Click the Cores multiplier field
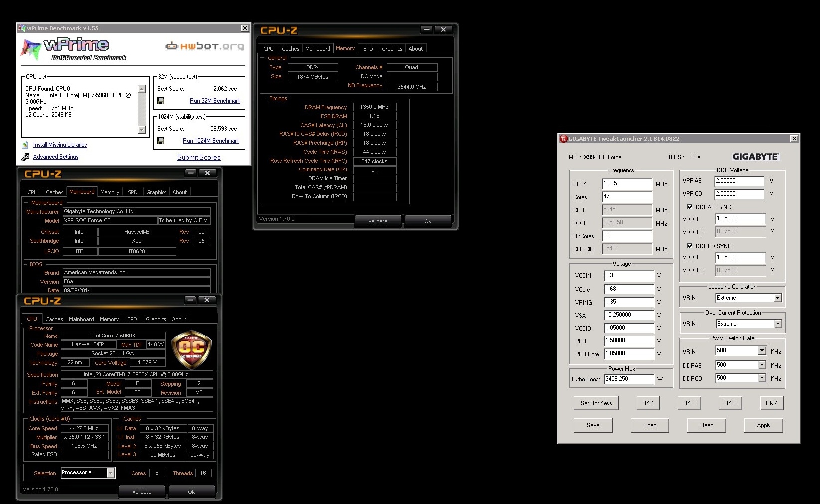 (x=627, y=197)
